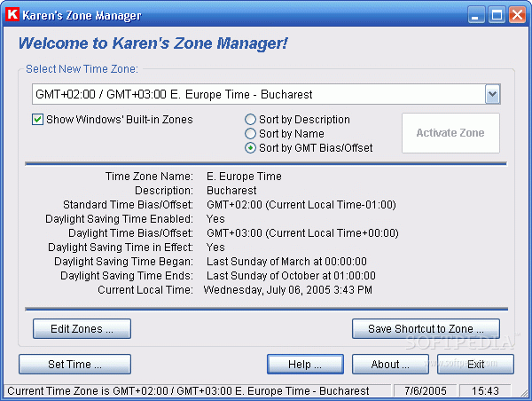Screen dimensions: 532x401
Task: Click the Yes value beside Daylight Saving Time Enabled
Action: coord(215,219)
